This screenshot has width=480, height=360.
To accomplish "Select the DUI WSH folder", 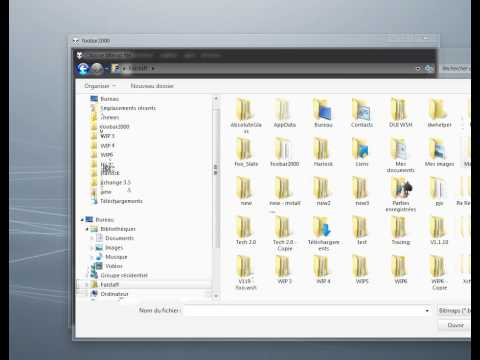I will coord(400,113).
